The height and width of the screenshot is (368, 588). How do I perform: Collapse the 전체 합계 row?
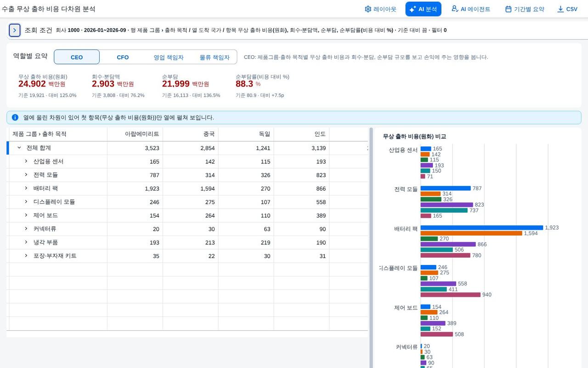point(19,148)
